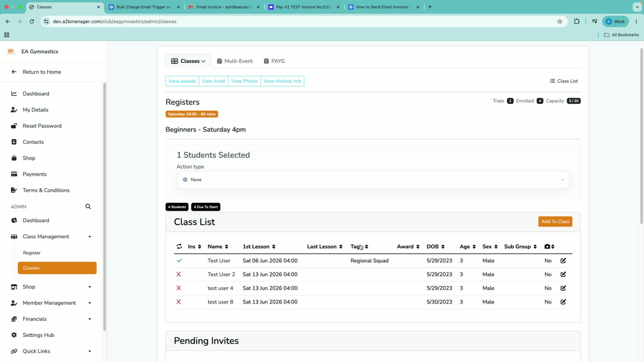Screen dimensions: 644x362
Task: Open a new browser tab
Action: [430, 7]
